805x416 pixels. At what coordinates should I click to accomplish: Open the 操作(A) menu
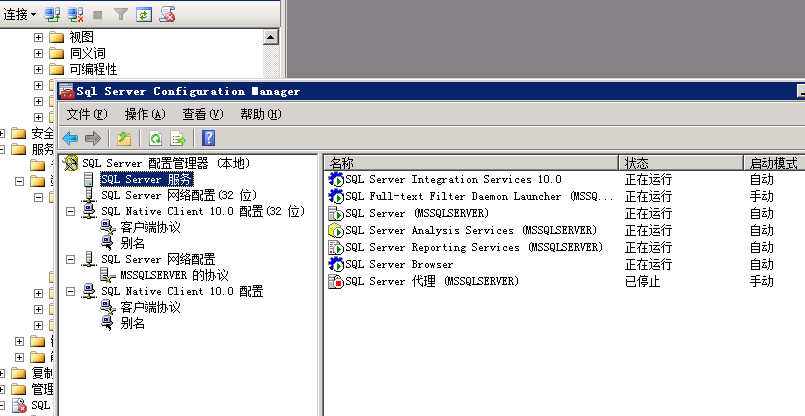point(145,114)
